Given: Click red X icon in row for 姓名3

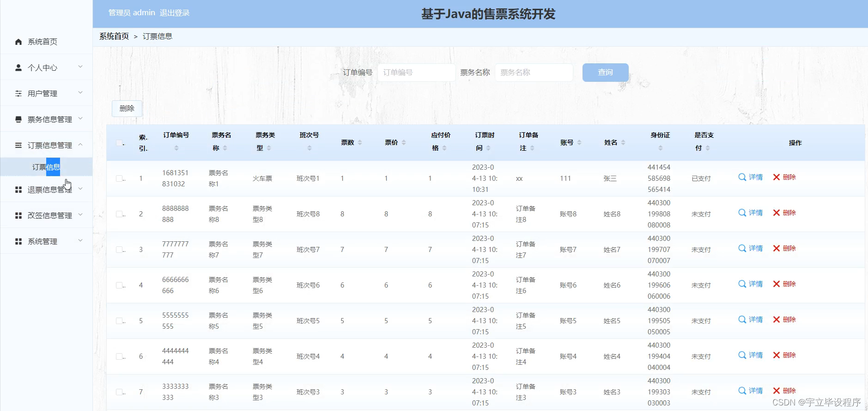Looking at the screenshot, I should pos(777,391).
